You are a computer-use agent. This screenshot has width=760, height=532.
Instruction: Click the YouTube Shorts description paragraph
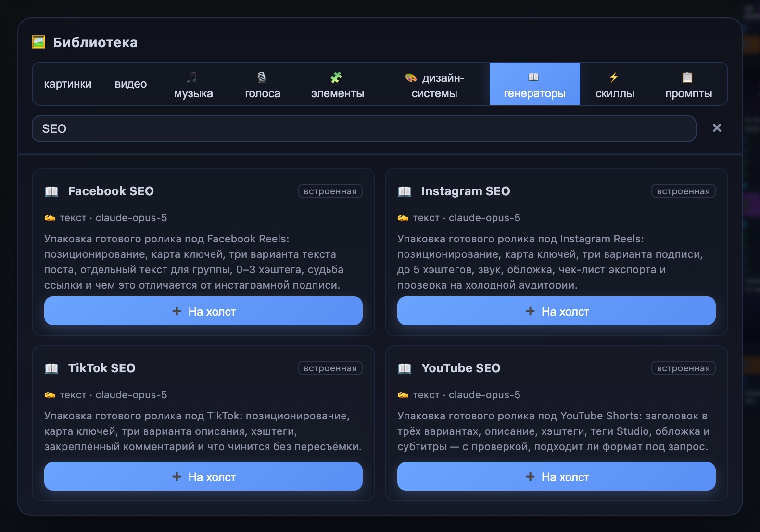click(x=553, y=431)
